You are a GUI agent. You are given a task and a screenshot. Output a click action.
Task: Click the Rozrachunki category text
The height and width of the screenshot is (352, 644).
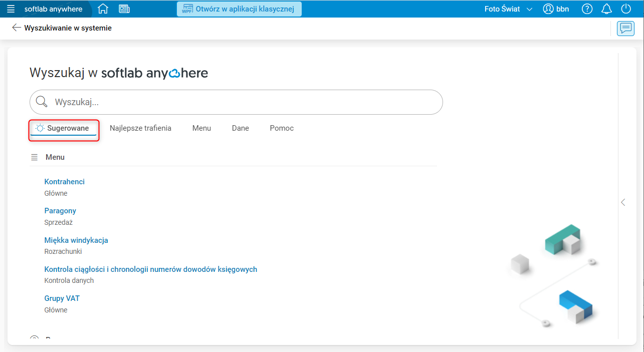coord(63,251)
